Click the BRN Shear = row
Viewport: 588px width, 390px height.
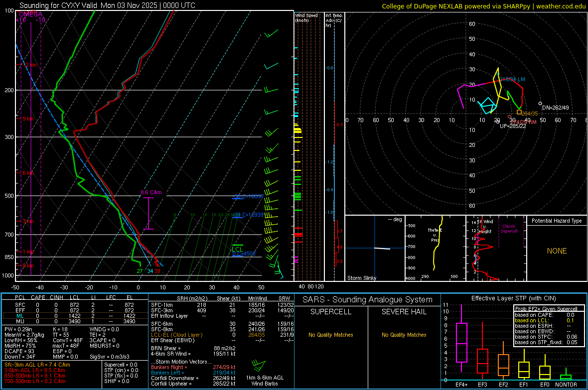193,348
